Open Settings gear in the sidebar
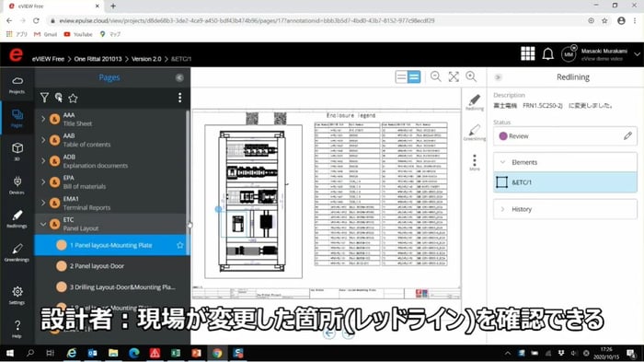644x362 pixels. (17, 296)
